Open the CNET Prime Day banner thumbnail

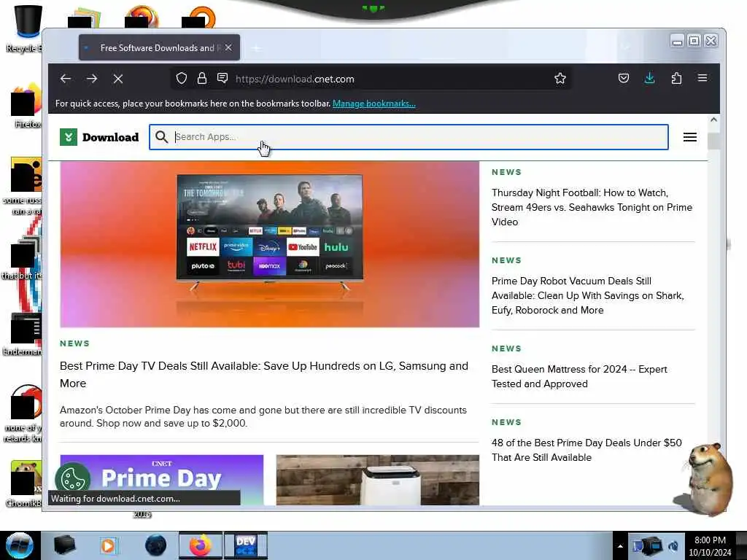(x=162, y=480)
